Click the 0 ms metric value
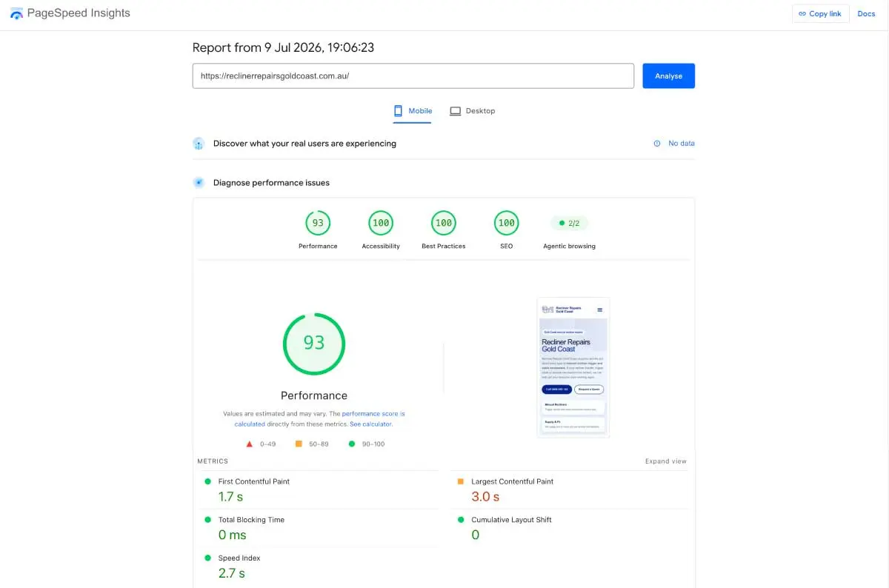 (232, 535)
